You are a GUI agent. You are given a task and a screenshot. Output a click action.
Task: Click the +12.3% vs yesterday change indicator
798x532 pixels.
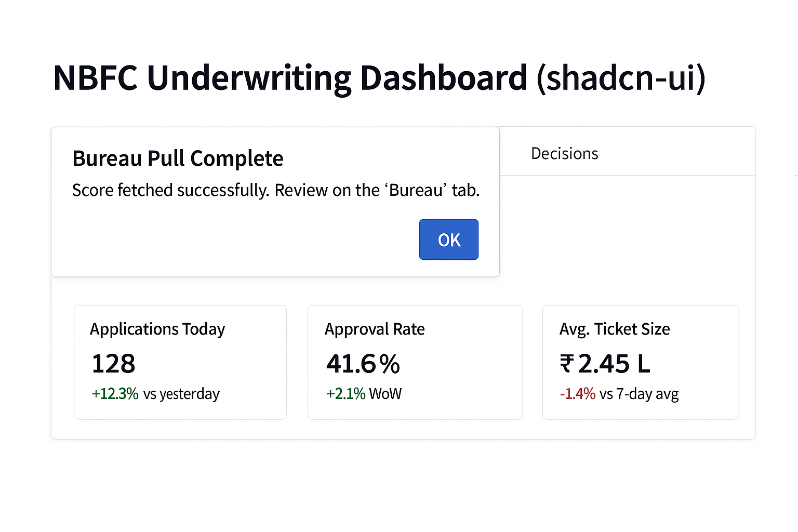pos(155,394)
